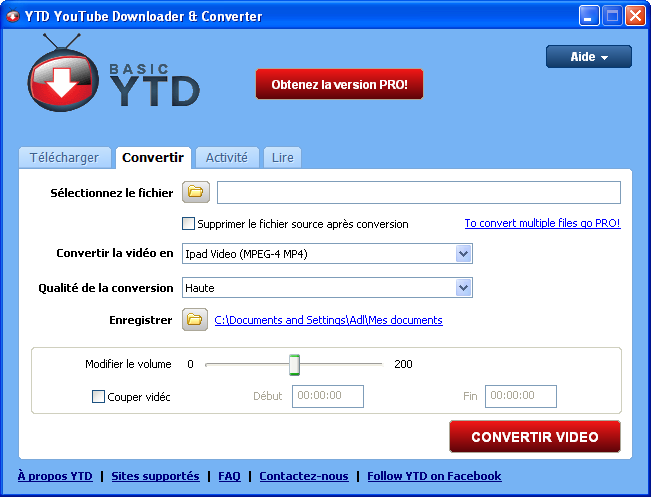The image size is (651, 497).
Task: Open the Aide dropdown menu
Action: (x=589, y=56)
